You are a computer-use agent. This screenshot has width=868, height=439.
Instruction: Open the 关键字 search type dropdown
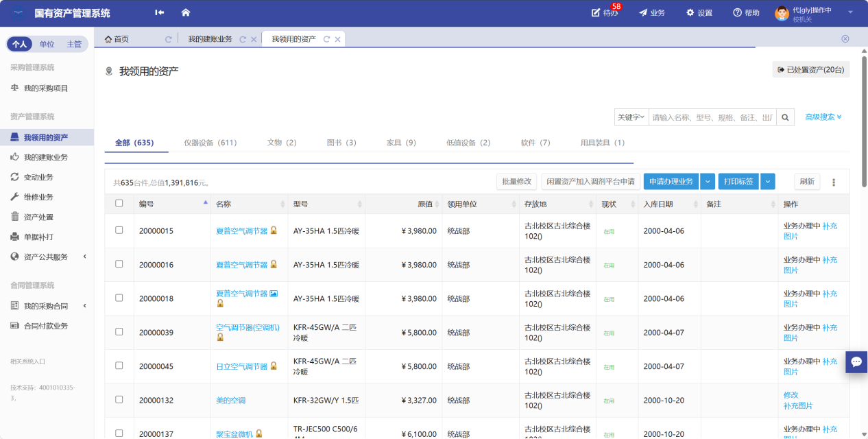pyautogui.click(x=631, y=117)
